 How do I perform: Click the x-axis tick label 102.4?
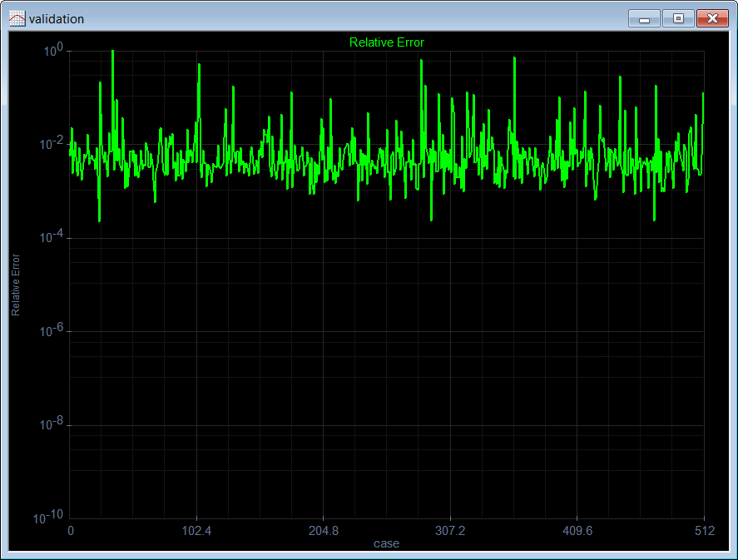[x=196, y=531]
